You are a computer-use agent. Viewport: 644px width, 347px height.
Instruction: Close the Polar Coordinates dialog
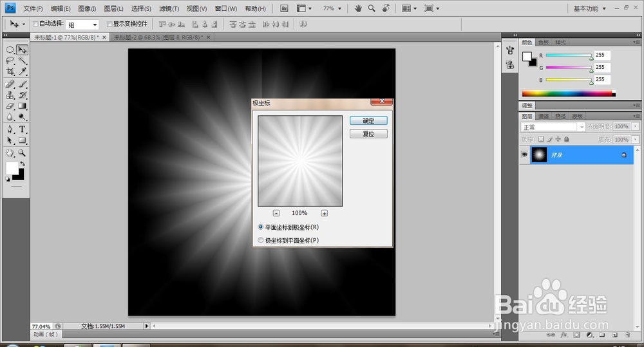click(381, 102)
